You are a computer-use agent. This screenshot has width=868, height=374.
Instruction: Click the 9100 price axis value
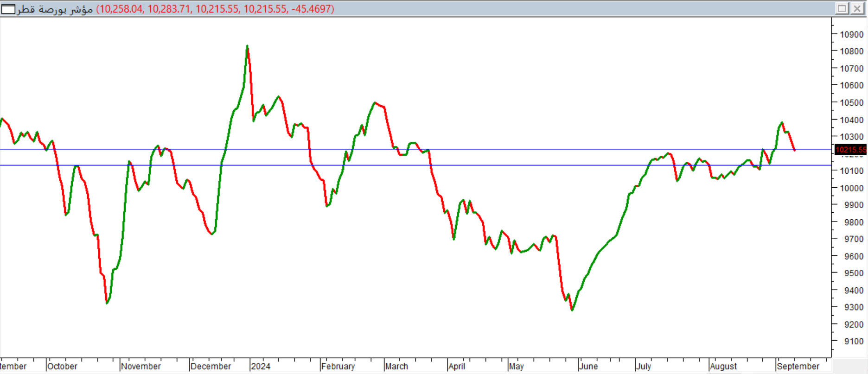click(x=854, y=342)
